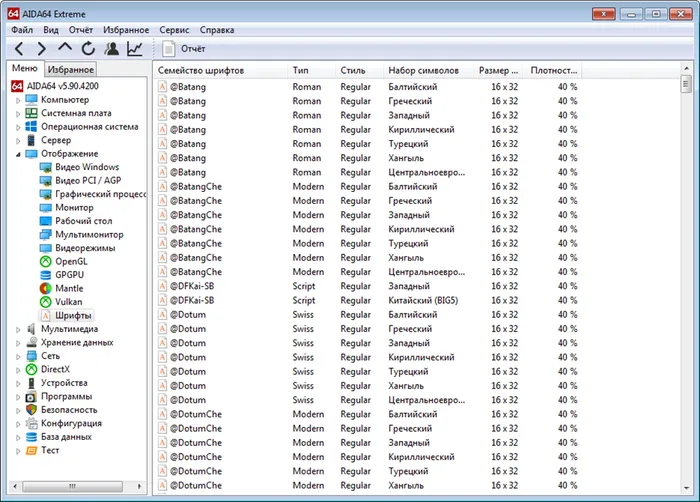Select the Mantle icon

tap(46, 288)
